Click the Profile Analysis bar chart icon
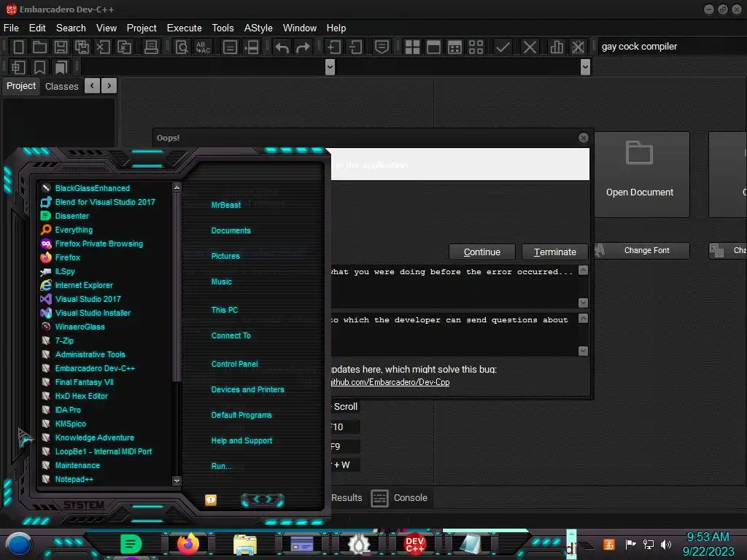Screen dimensions: 747x560 pyautogui.click(x=556, y=47)
